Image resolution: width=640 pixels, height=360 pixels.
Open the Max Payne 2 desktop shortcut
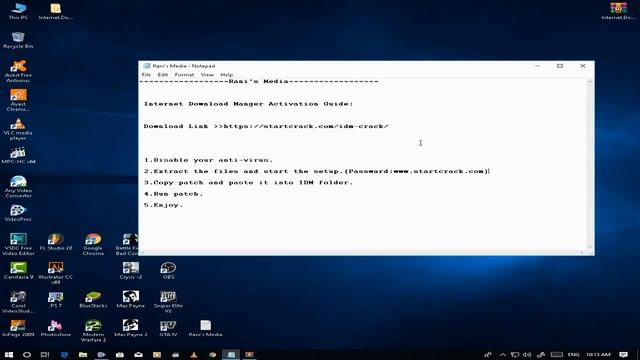pyautogui.click(x=131, y=329)
